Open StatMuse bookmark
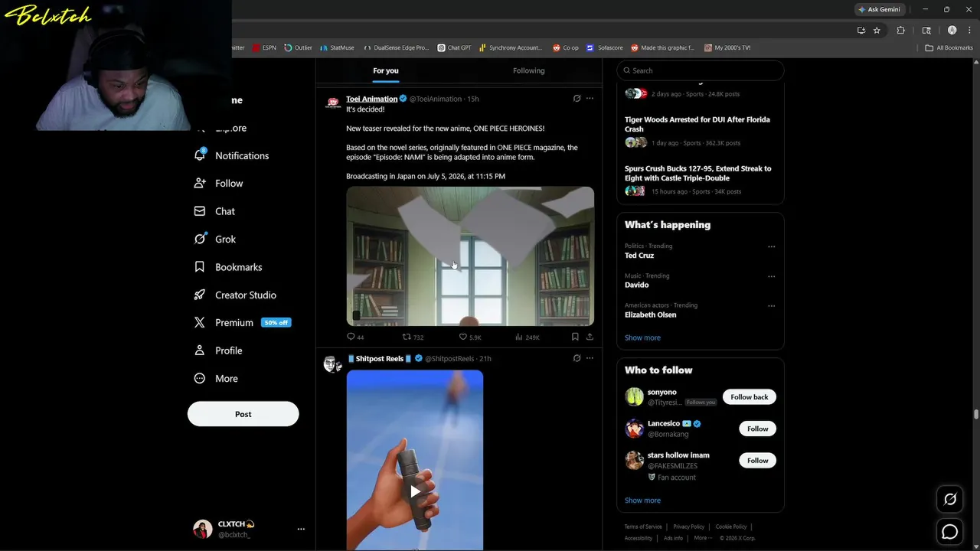980x551 pixels. (x=337, y=47)
